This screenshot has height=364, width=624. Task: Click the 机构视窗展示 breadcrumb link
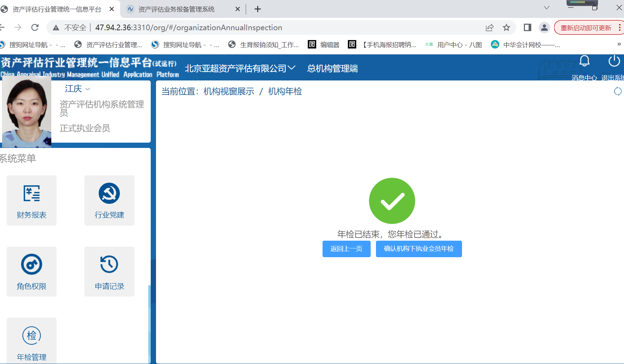[229, 92]
